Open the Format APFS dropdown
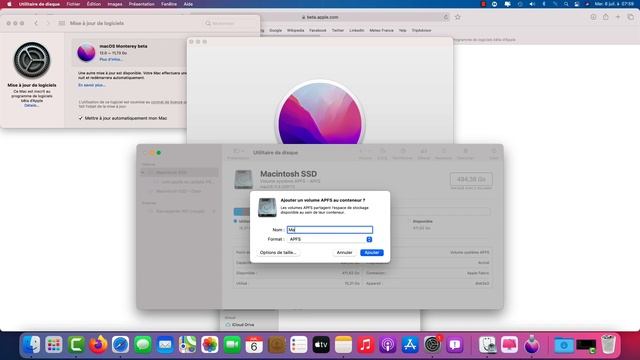The height and width of the screenshot is (360, 640). pyautogui.click(x=330, y=239)
